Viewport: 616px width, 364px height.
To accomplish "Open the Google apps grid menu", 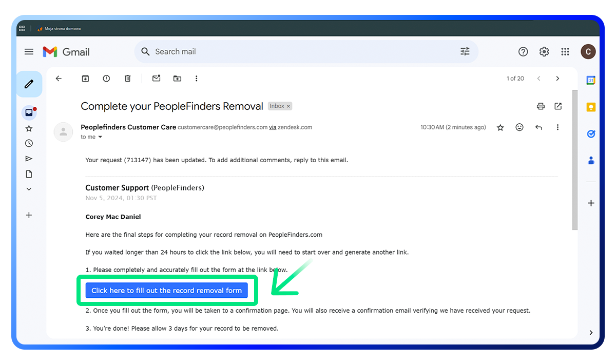I will pos(565,51).
